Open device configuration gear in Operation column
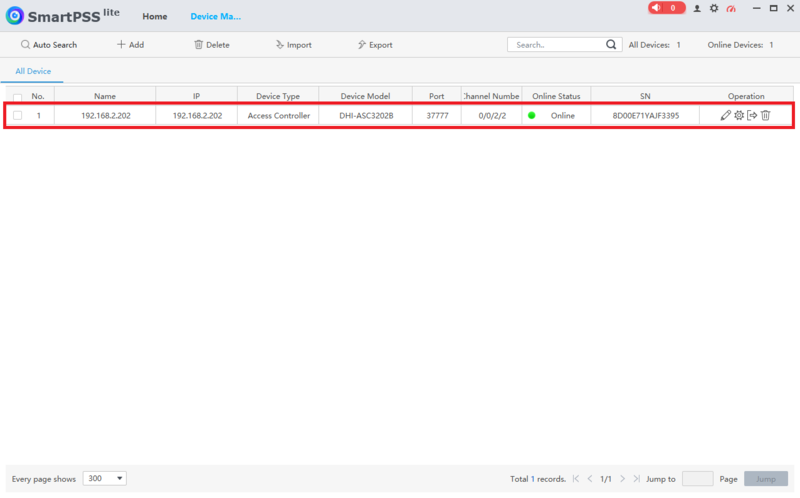The height and width of the screenshot is (498, 800). coord(739,115)
